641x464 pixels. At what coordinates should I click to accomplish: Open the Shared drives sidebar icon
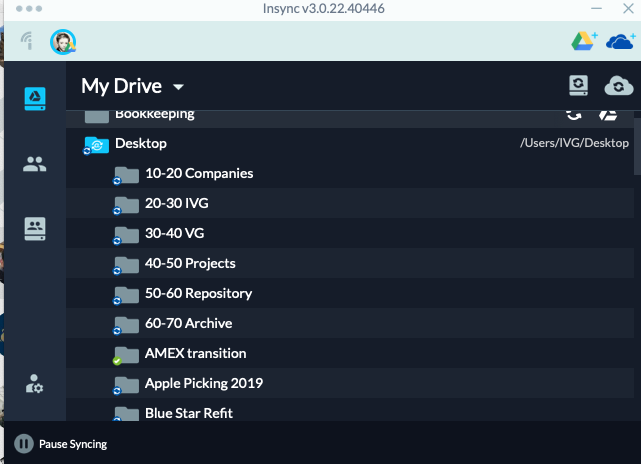[x=35, y=229]
